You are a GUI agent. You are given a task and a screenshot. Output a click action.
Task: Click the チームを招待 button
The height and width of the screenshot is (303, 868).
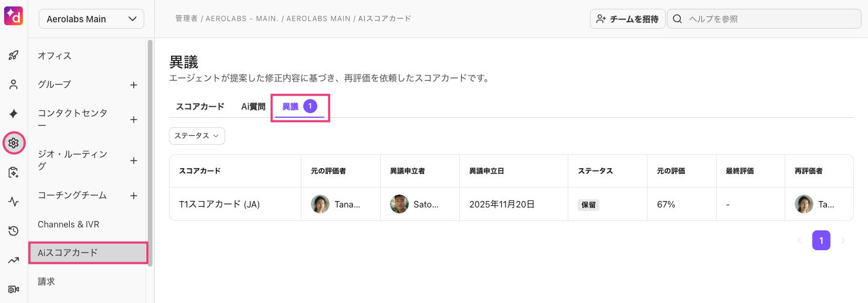coord(628,19)
